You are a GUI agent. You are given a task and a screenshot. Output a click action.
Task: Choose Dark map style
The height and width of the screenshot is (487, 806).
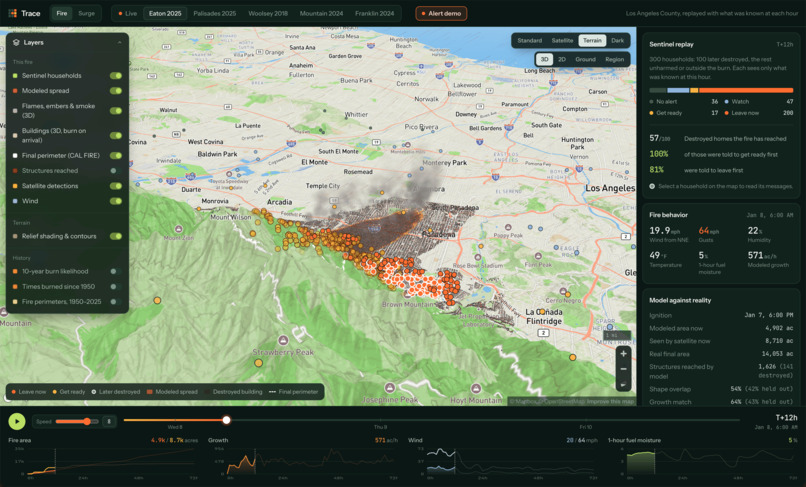pyautogui.click(x=617, y=41)
